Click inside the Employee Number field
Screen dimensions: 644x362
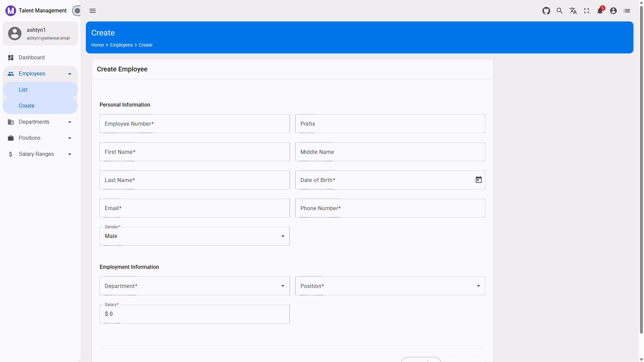click(x=195, y=123)
